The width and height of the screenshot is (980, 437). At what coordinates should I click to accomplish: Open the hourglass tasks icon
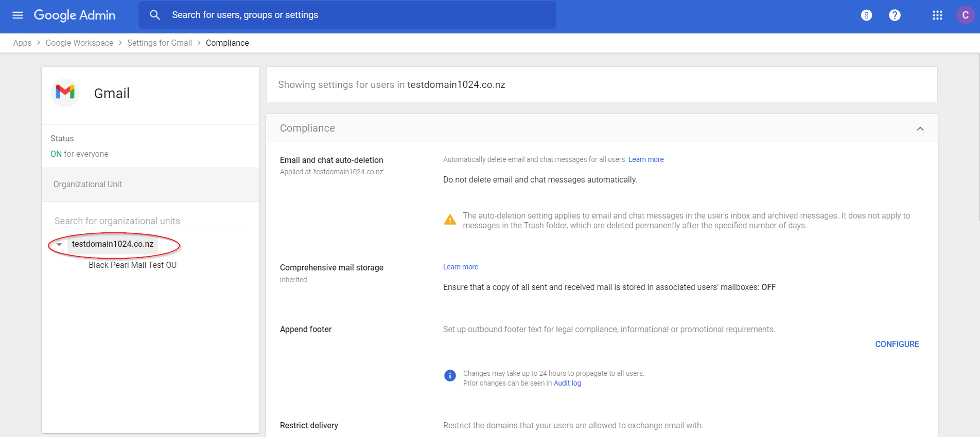coord(867,15)
